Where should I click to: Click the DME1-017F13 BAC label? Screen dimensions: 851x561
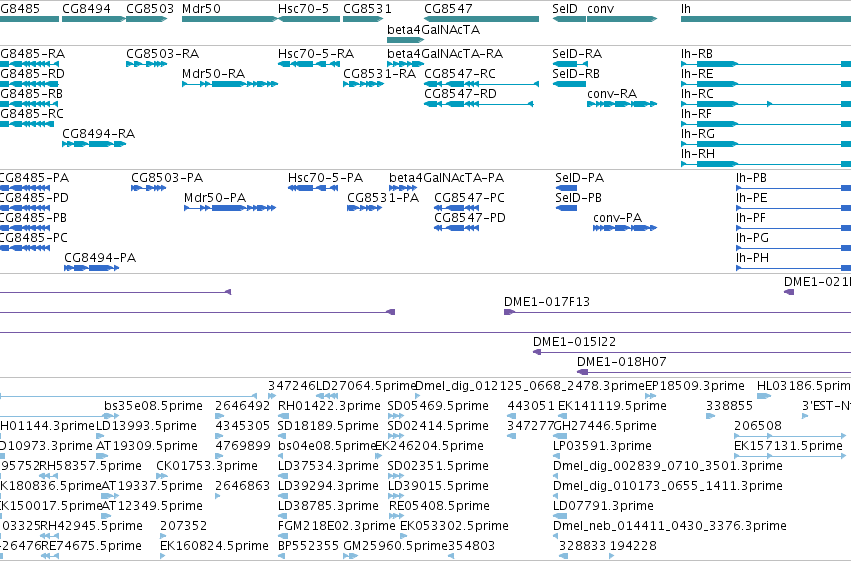tap(547, 302)
